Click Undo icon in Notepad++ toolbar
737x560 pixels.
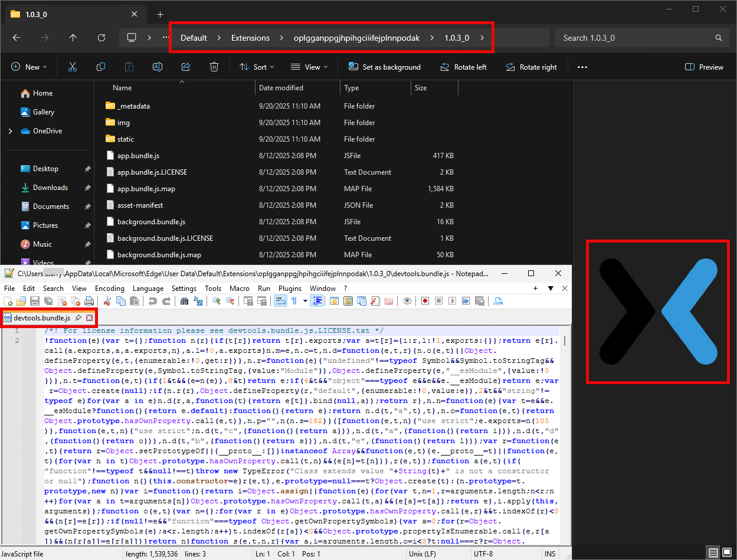(153, 301)
